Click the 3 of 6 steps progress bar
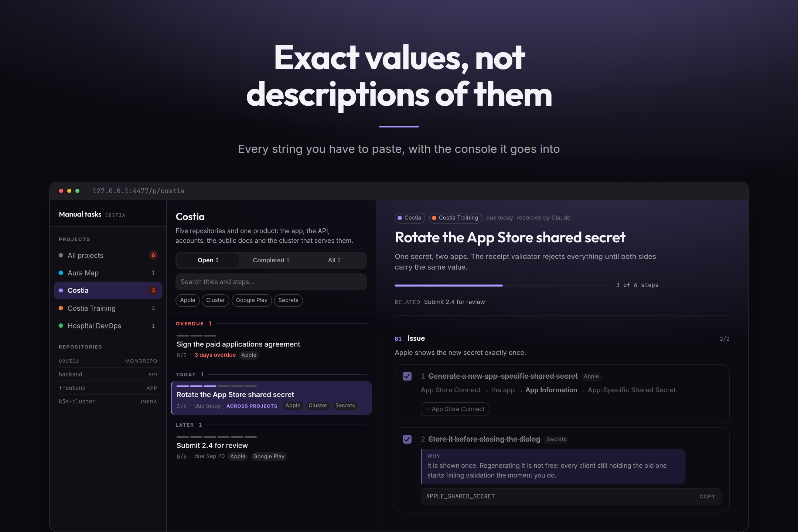798x532 pixels. [x=502, y=285]
